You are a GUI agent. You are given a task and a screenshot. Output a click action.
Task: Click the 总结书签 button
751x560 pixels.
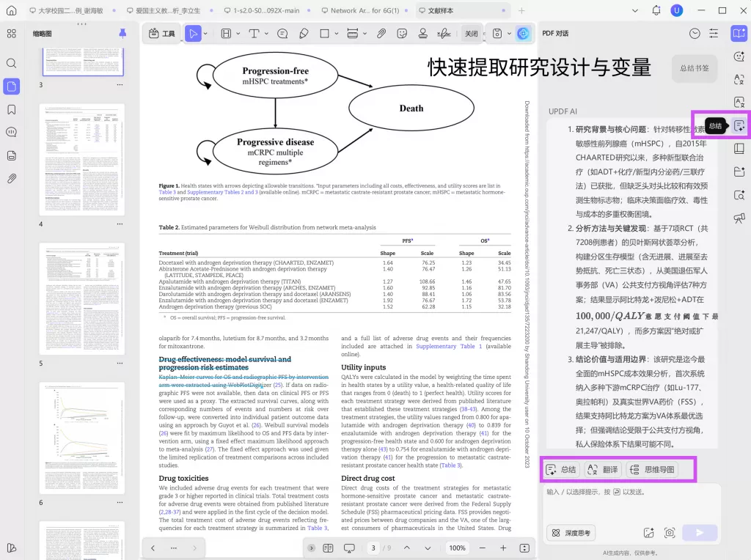[x=694, y=68]
